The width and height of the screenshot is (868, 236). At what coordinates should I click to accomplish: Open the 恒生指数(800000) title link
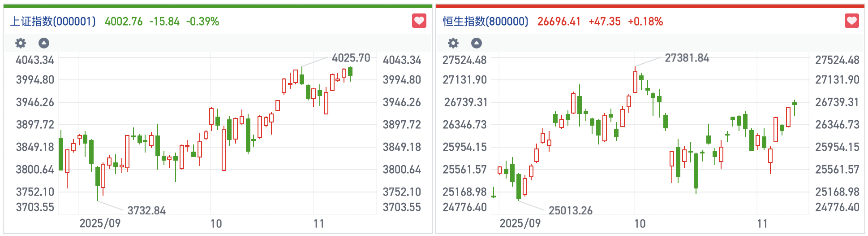486,22
